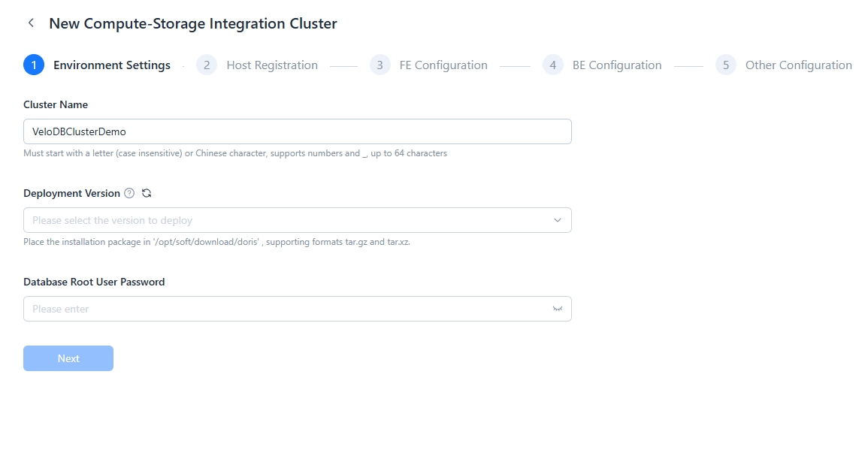Click inside the Cluster Name input field
The width and height of the screenshot is (868, 465).
click(297, 131)
